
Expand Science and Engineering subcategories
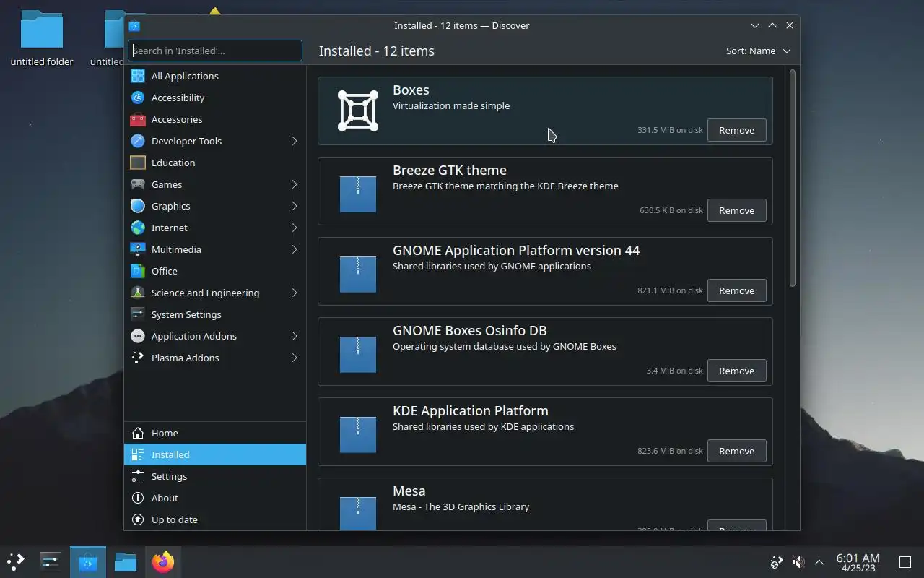tap(295, 293)
